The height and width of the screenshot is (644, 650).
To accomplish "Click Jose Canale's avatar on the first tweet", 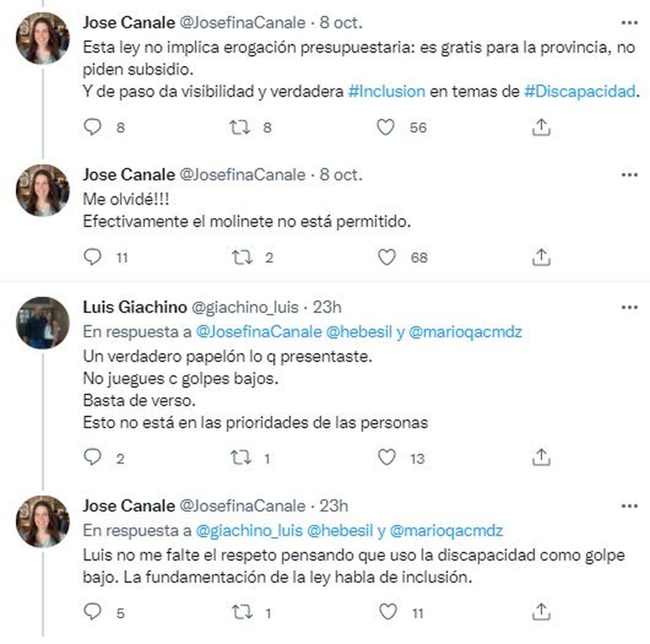I will 43,38.
